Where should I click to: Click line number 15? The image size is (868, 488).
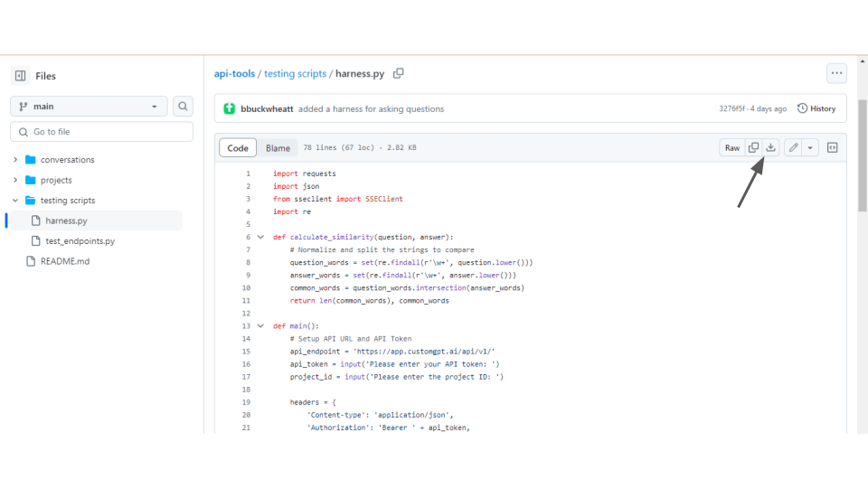246,352
